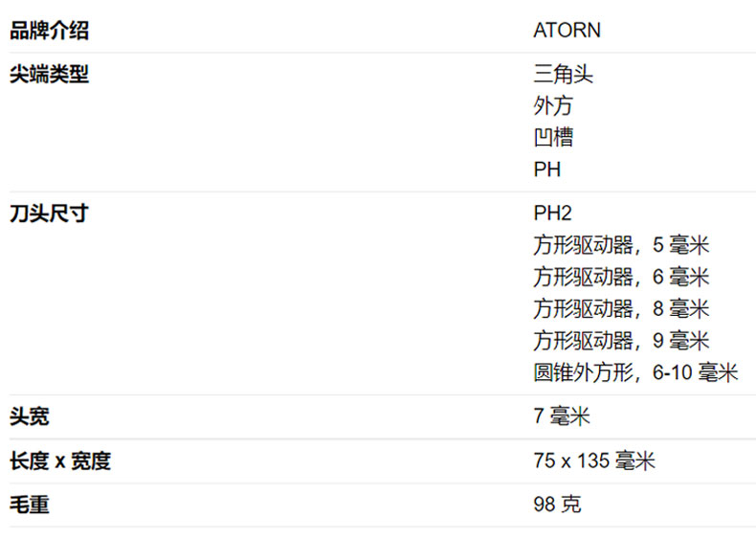The width and height of the screenshot is (756, 540).
Task: Select the ATORN brand value
Action: click(567, 31)
